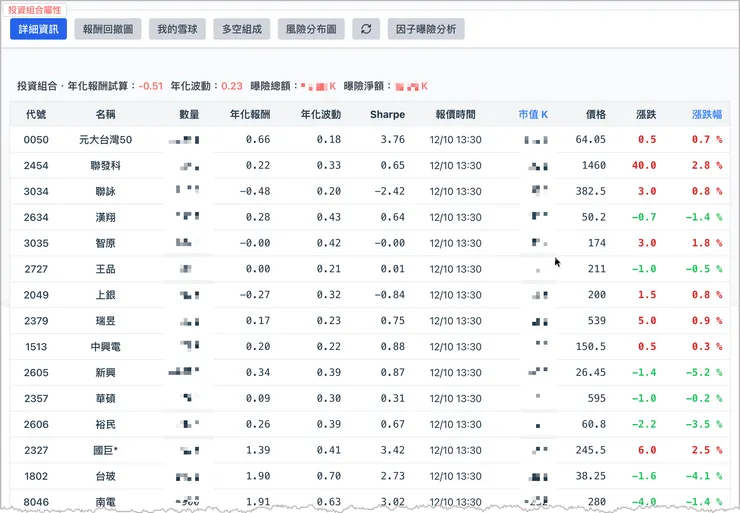Click the 64.05 price value
The width and height of the screenshot is (740, 513).
(590, 140)
